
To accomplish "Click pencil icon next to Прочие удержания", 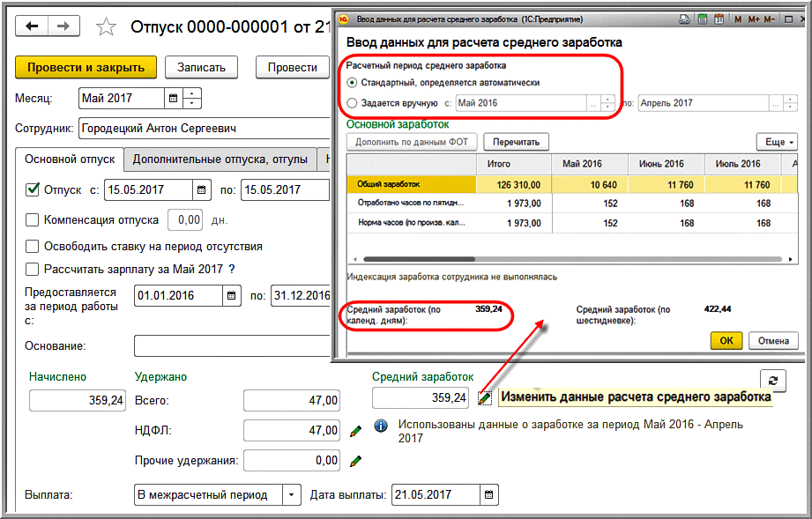I will coord(355,460).
